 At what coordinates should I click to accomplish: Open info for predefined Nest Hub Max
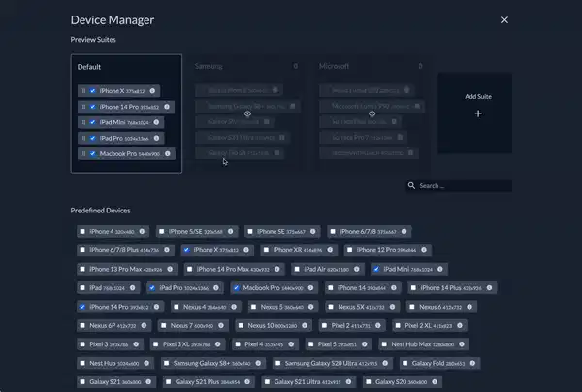click(462, 344)
